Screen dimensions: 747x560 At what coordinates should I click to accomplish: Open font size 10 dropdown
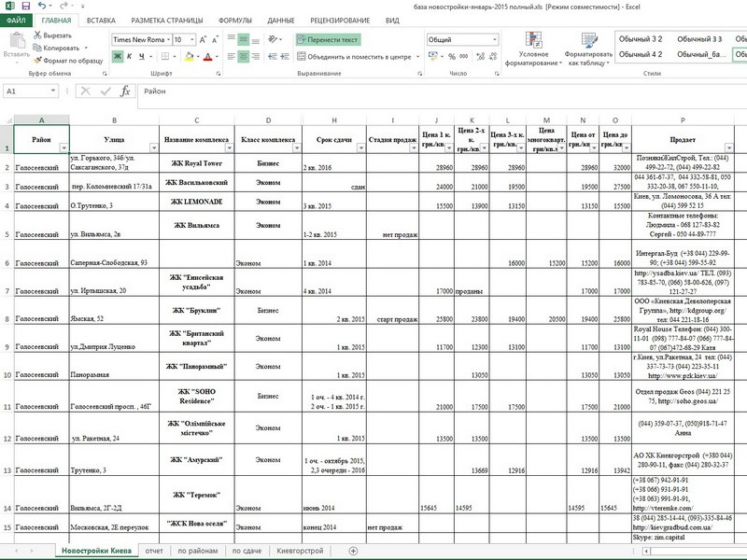[192, 39]
